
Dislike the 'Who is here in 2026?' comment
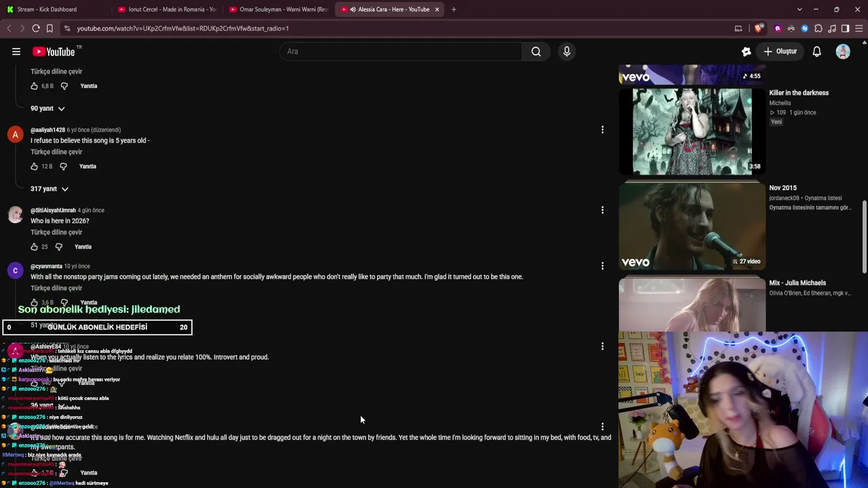tap(58, 247)
